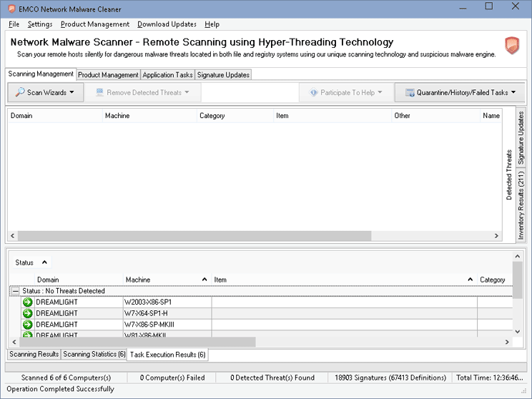The image size is (532, 399).
Task: Open the vertical Detected Threats side tab
Action: [509, 174]
